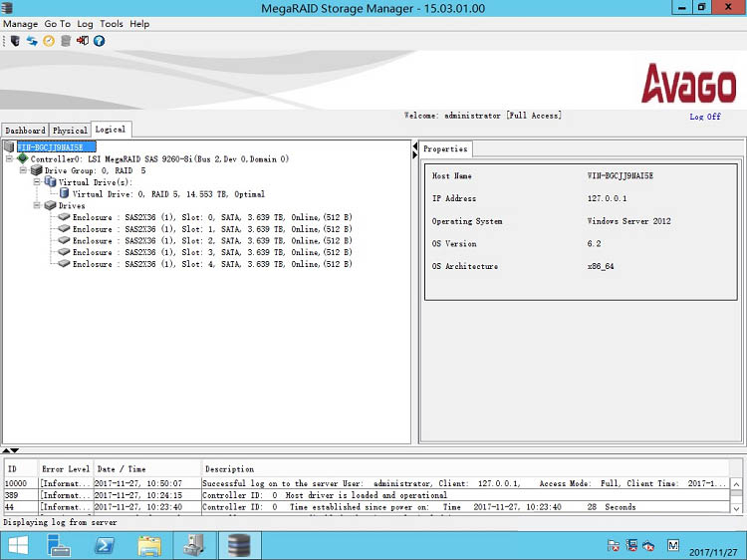Click the server icon in the toolbar
This screenshot has height=560, width=747.
[x=15, y=41]
